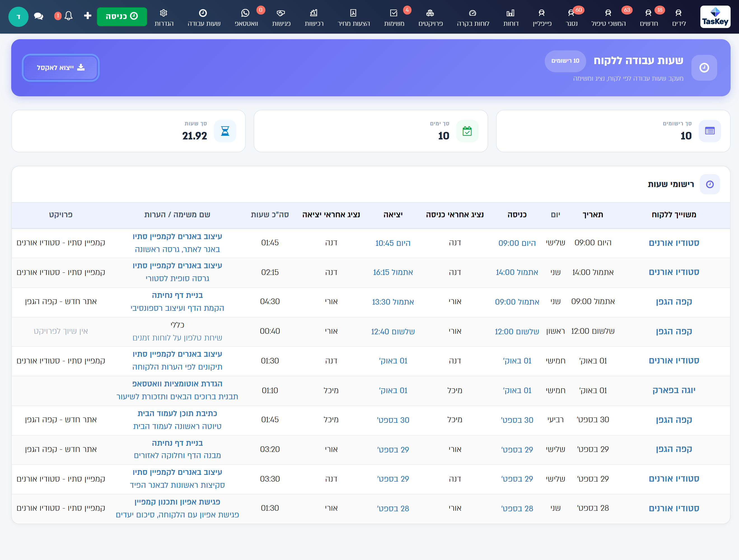Open the רכישות purchases icon
The height and width of the screenshot is (560, 739).
[x=314, y=13]
